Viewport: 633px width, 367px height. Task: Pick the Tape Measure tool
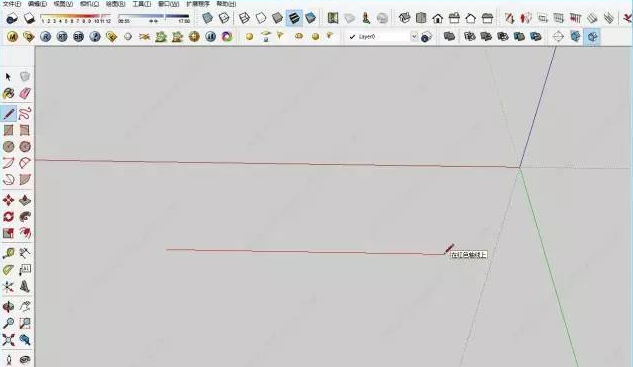(x=8, y=253)
